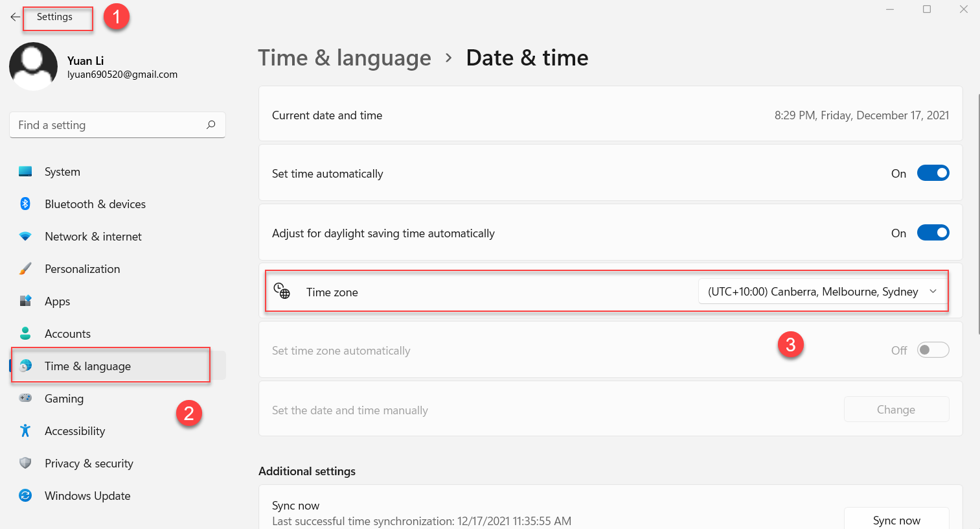Toggle Set time zone automatically switch
The width and height of the screenshot is (980, 529).
(x=933, y=350)
